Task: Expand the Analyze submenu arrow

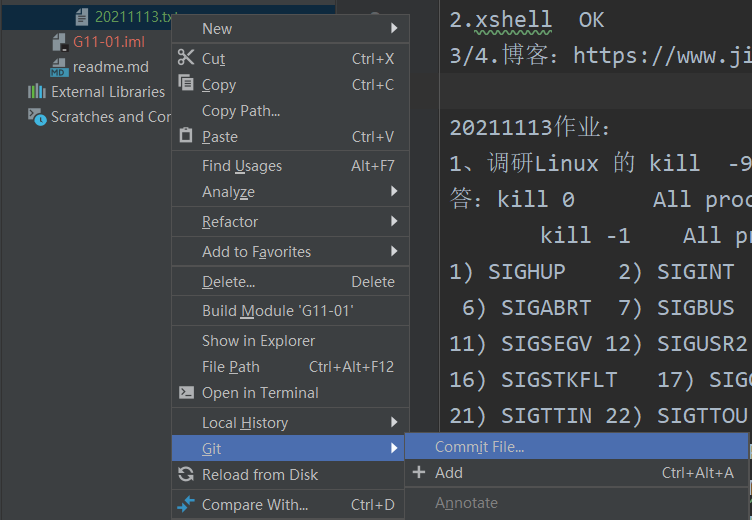Action: click(394, 191)
